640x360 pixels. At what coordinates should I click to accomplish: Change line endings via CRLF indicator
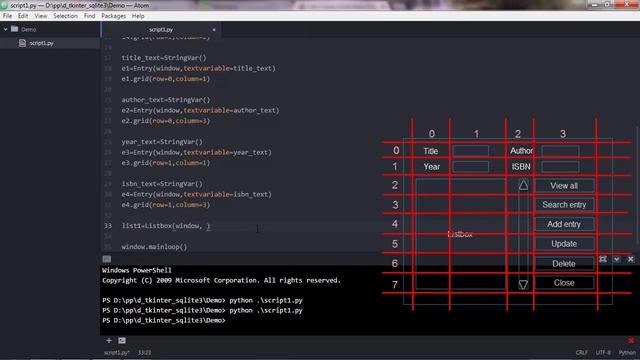pos(582,352)
